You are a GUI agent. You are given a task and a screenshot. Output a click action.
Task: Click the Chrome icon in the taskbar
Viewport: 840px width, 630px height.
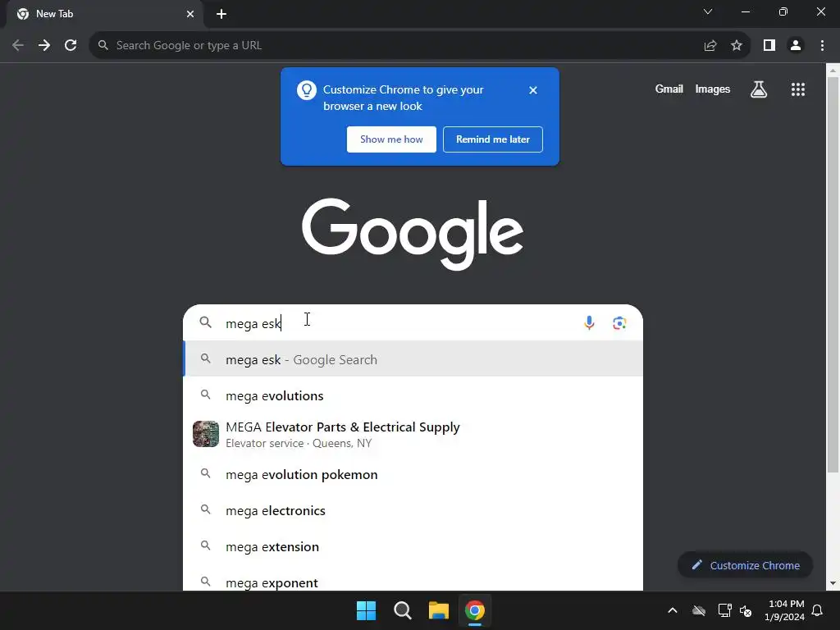tap(475, 610)
